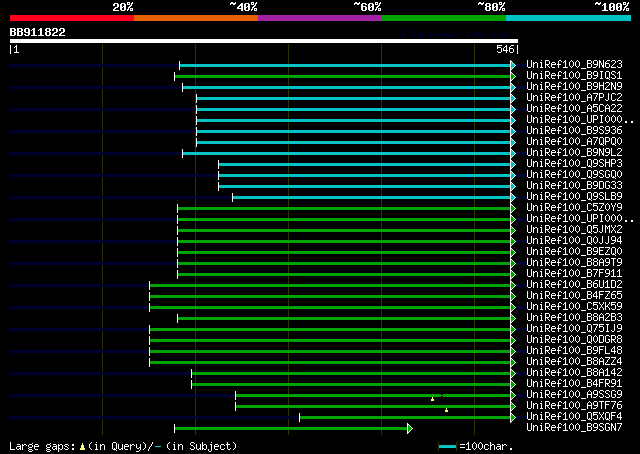The height and width of the screenshot is (454, 640).
Task: Open hit UniRef100_B6U1D2
Action: (x=574, y=285)
